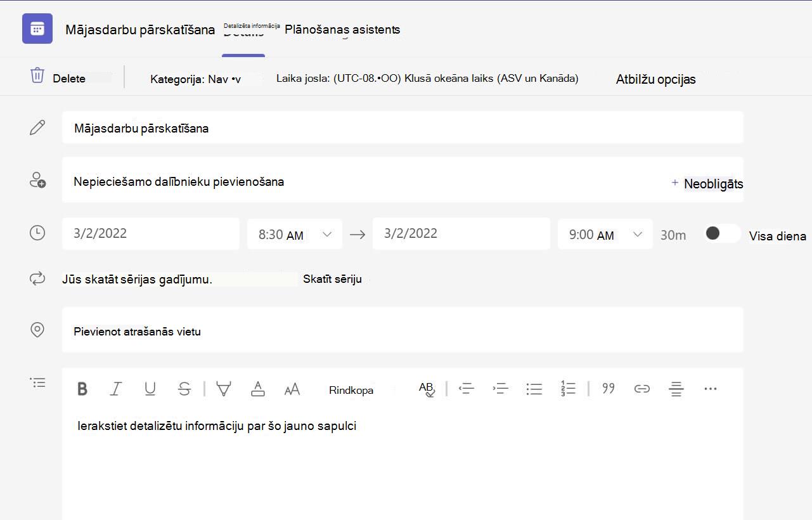Open the text highlight color tool
The width and height of the screenshot is (812, 520).
tap(223, 389)
